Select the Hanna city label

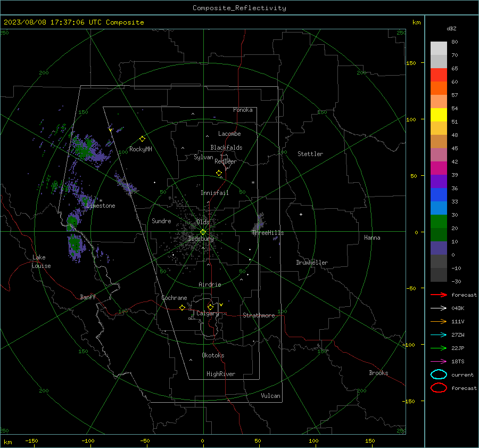pyautogui.click(x=372, y=238)
